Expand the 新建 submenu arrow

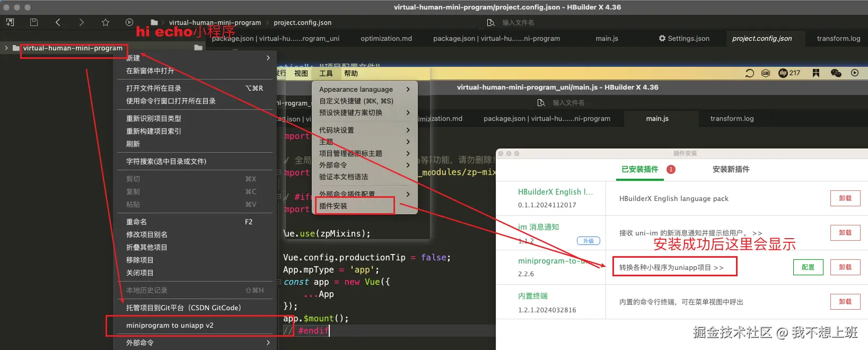(268, 58)
